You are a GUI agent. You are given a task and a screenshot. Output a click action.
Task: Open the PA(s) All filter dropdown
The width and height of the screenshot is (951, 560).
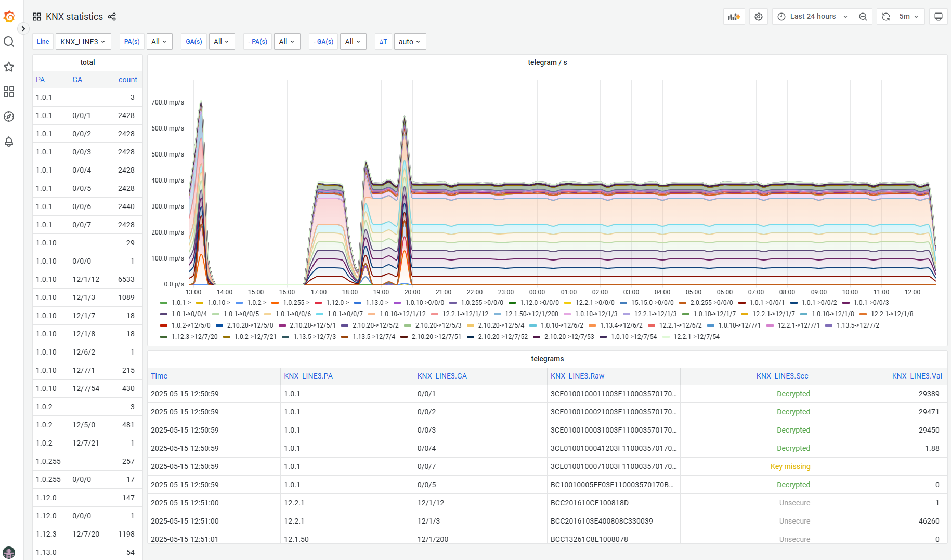click(x=159, y=42)
